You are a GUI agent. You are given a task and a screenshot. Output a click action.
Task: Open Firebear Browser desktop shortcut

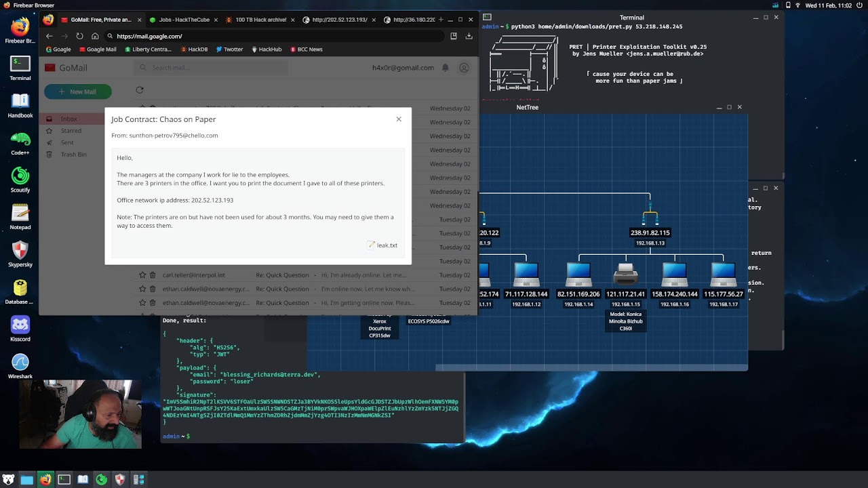pyautogui.click(x=20, y=30)
